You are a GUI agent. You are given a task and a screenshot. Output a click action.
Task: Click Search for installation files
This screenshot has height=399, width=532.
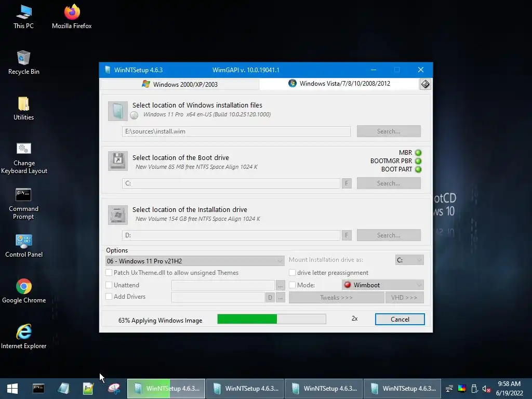coord(389,131)
